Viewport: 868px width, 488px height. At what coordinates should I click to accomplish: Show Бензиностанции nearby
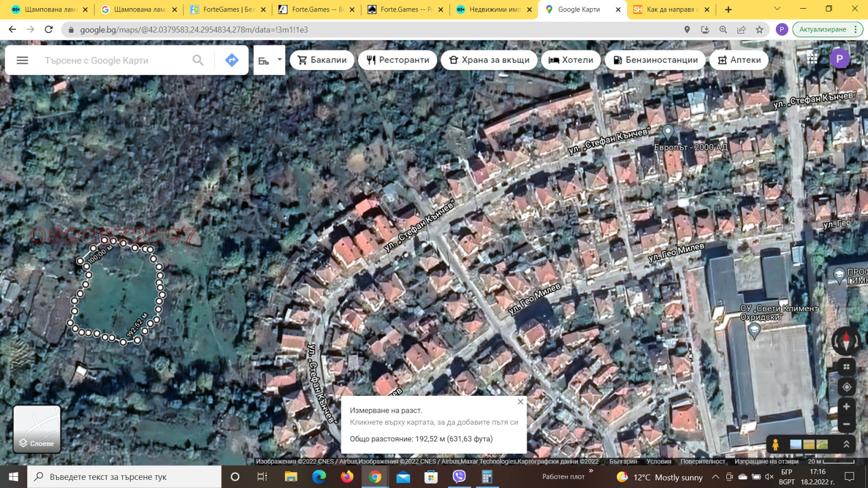[655, 60]
